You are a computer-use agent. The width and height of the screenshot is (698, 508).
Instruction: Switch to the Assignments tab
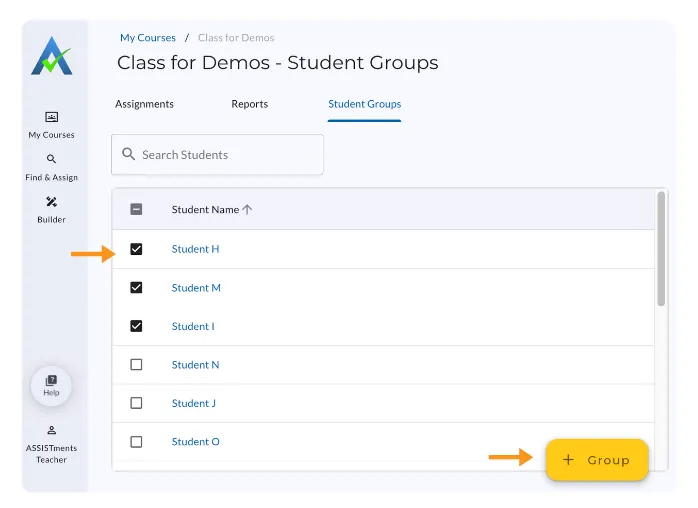(144, 104)
